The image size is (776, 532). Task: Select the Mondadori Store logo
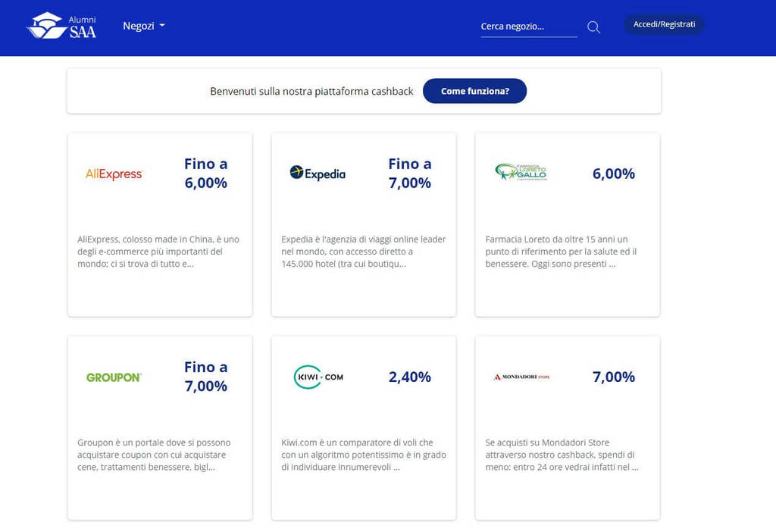[521, 377]
